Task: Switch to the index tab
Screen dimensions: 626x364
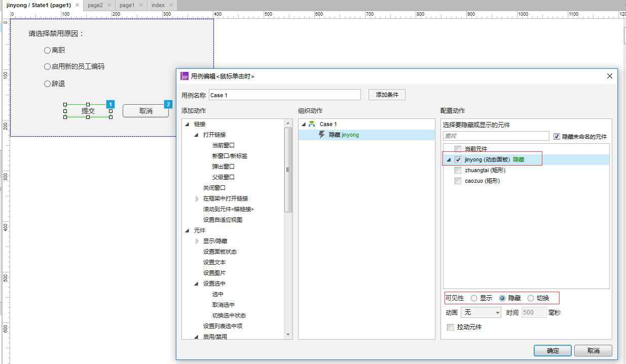Action: (158, 5)
